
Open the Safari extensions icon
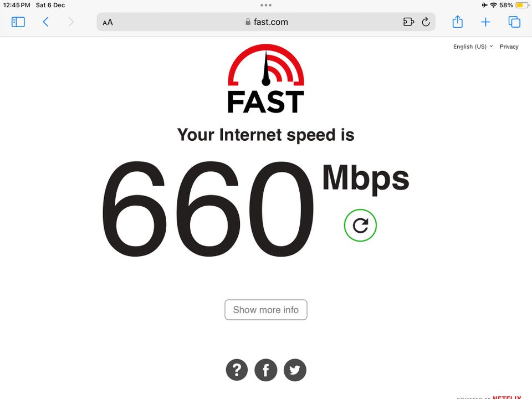pyautogui.click(x=408, y=22)
